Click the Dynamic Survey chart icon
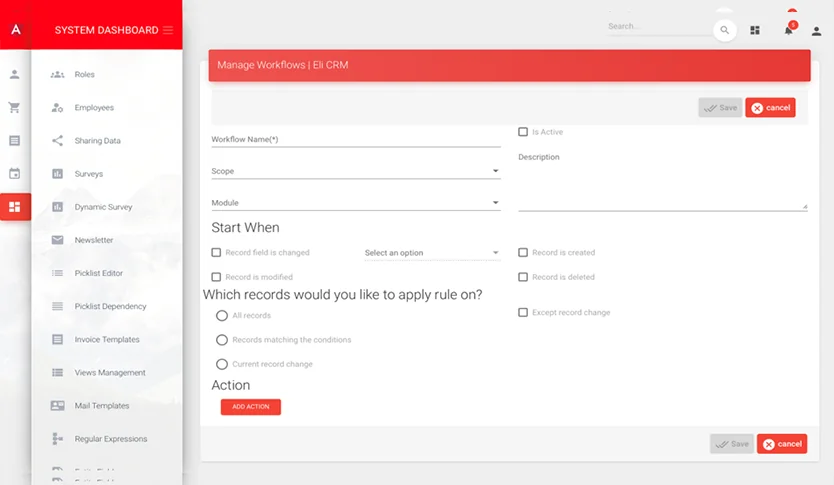The image size is (834, 485). 57,207
